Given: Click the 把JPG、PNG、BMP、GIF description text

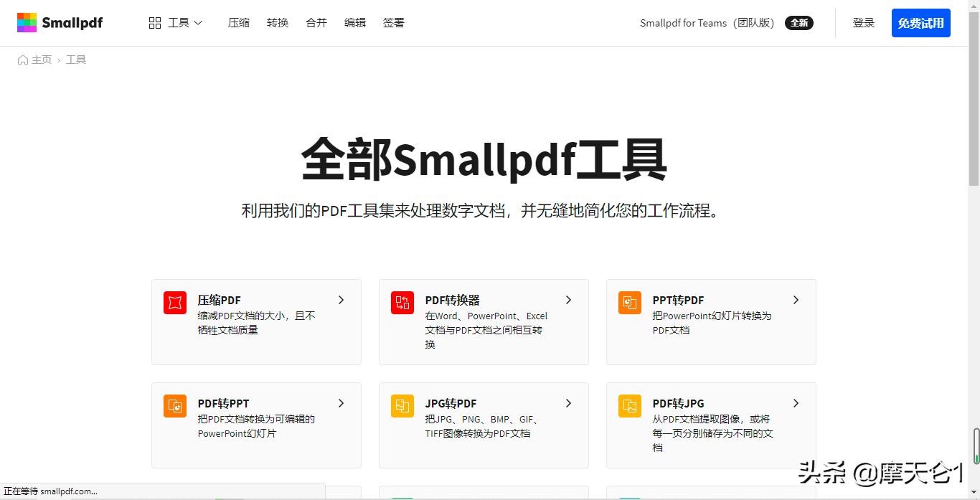Looking at the screenshot, I should (483, 426).
